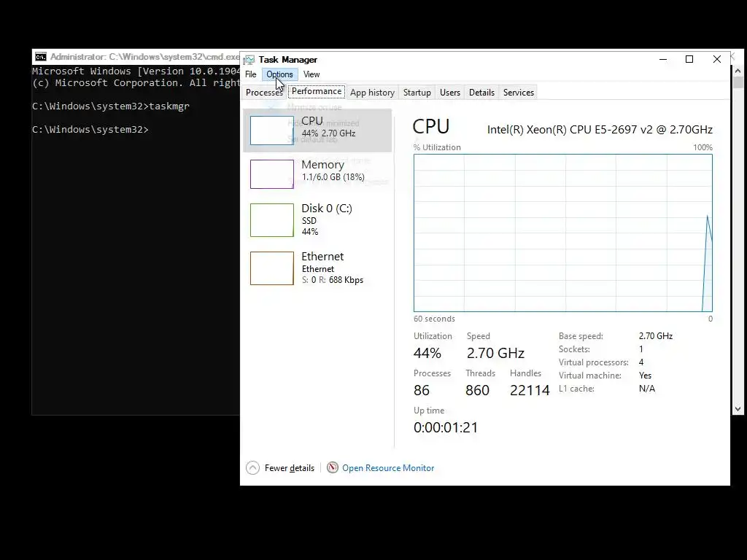This screenshot has width=747, height=560.
Task: Switch to the Details tab
Action: click(481, 93)
